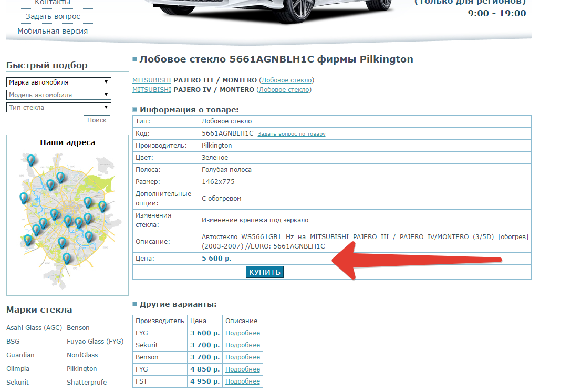
Task: Click the КУПИТЬ button
Action: pyautogui.click(x=264, y=272)
